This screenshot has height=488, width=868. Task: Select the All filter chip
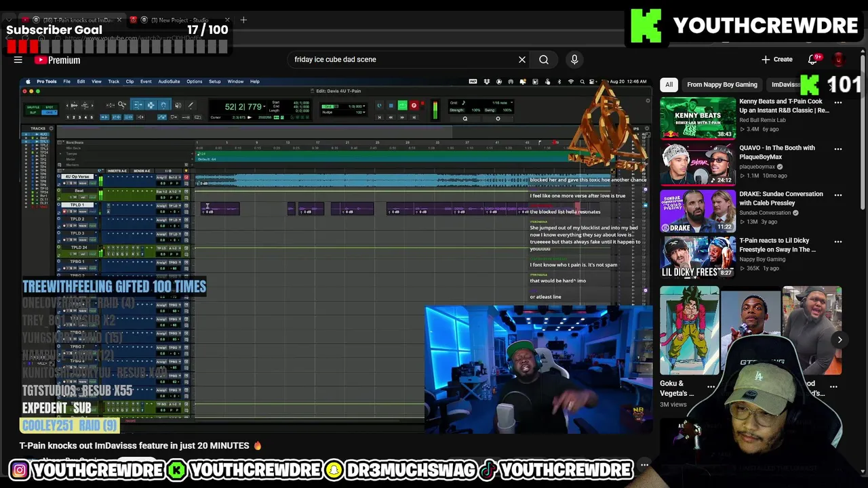pyautogui.click(x=669, y=85)
